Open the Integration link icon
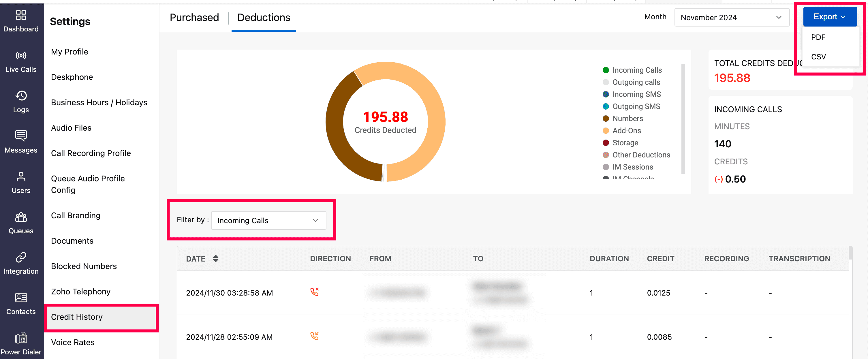The image size is (868, 359). (21, 257)
